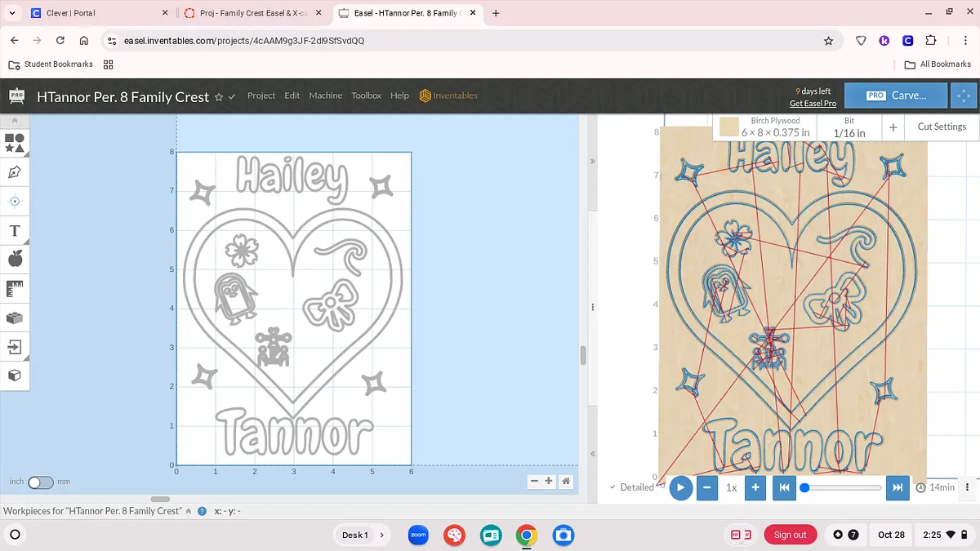Expand the Workpieces panel chevron
980x551 pixels.
[189, 511]
